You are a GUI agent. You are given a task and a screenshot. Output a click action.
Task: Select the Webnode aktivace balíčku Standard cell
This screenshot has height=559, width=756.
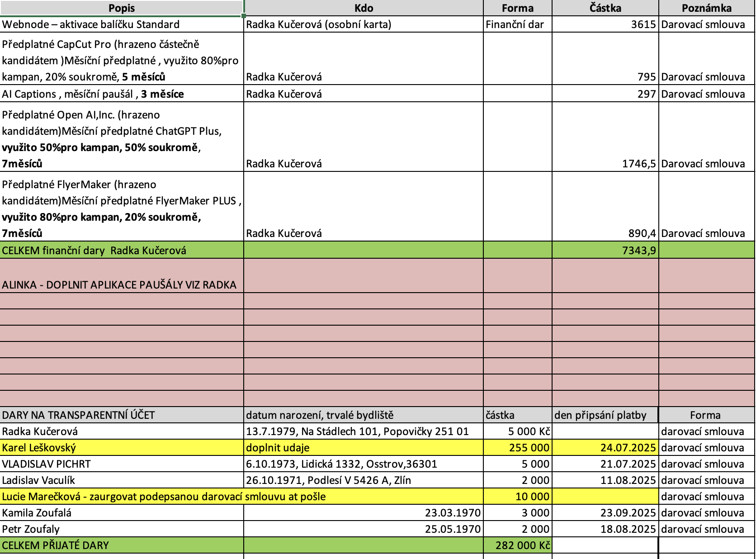(x=122, y=24)
